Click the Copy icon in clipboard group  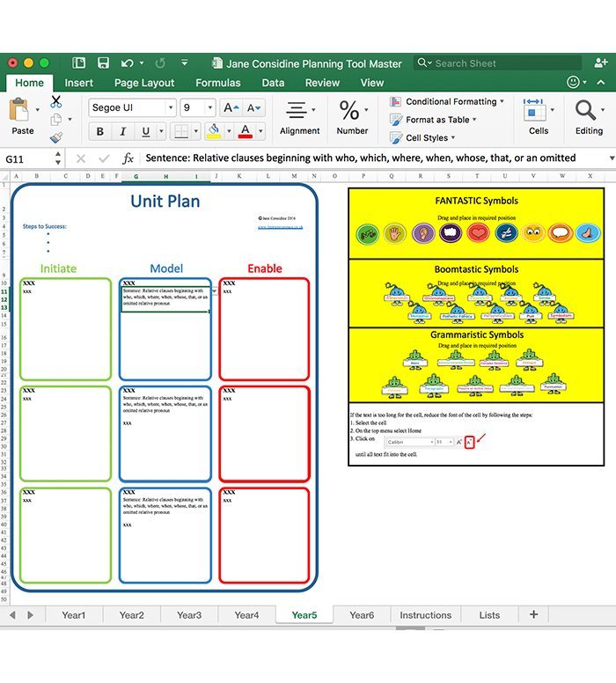[55, 120]
